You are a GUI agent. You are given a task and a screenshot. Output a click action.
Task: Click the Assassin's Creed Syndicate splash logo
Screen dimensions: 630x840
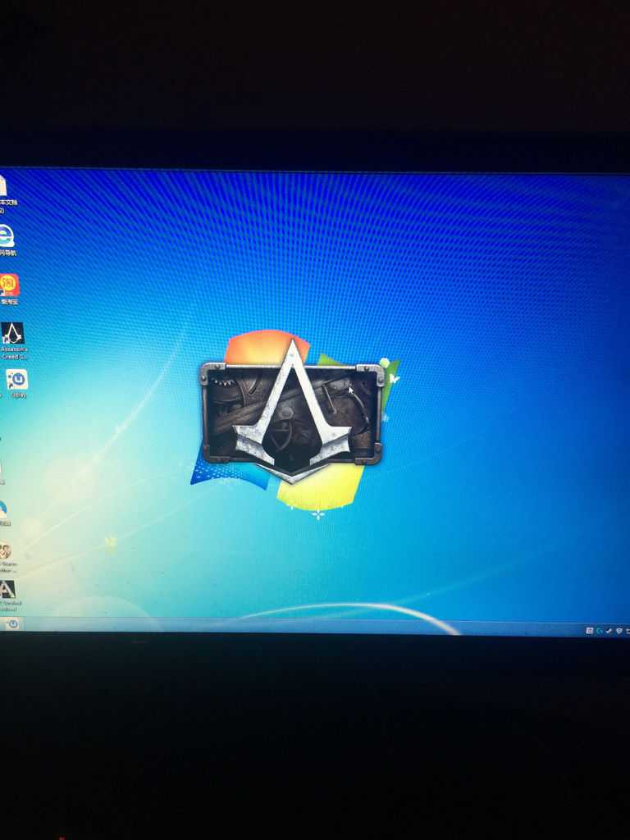click(292, 412)
